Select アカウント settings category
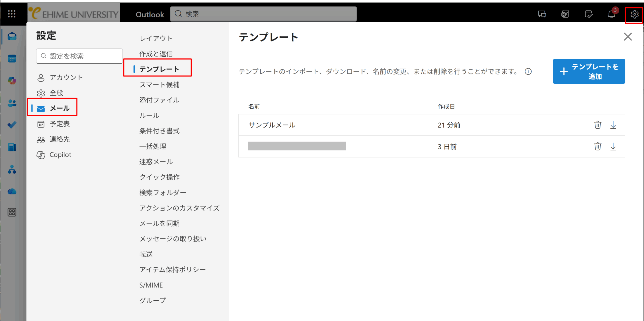This screenshot has width=644, height=321. tap(66, 77)
